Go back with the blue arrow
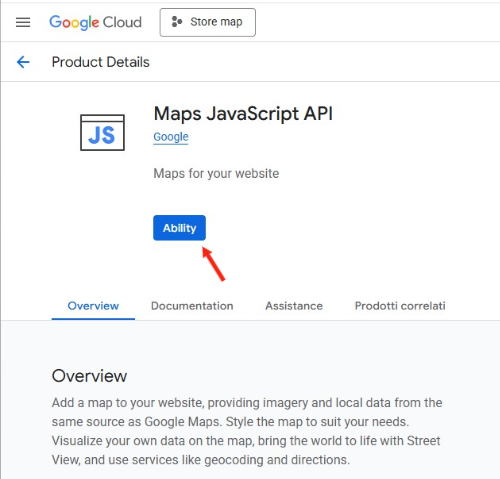This screenshot has width=500, height=479. point(23,62)
